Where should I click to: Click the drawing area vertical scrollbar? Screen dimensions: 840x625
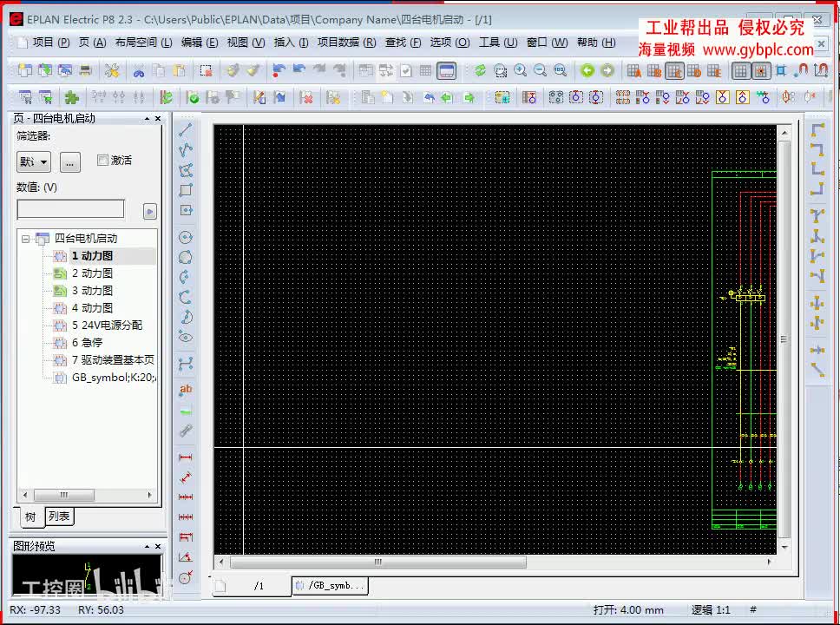784,339
